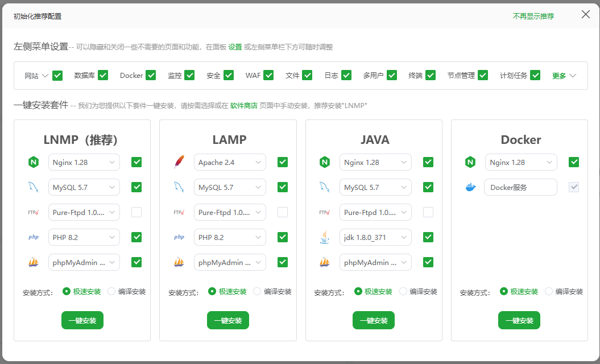Click the JAVA card heading
The width and height of the screenshot is (600, 364).
(x=375, y=140)
